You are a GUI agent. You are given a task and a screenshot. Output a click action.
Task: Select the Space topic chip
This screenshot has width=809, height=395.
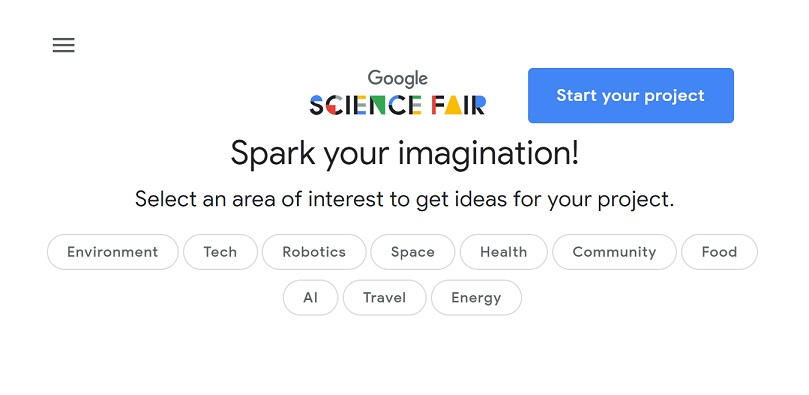(x=413, y=252)
